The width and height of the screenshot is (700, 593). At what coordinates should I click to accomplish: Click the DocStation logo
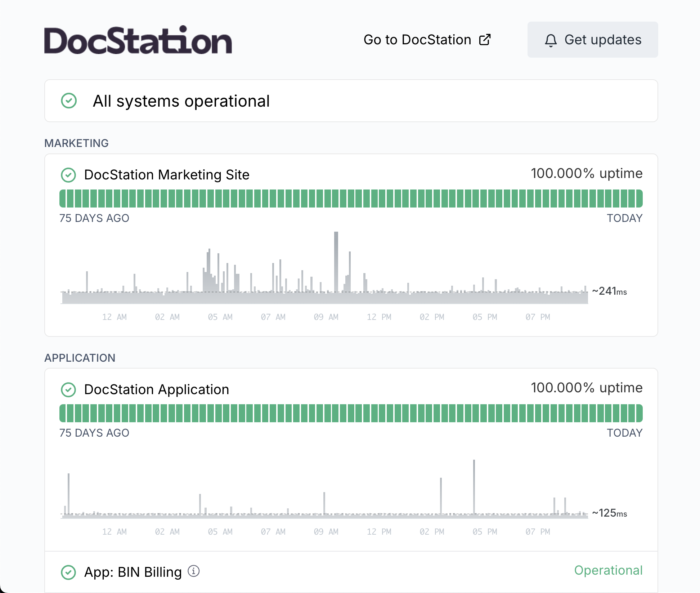[138, 40]
